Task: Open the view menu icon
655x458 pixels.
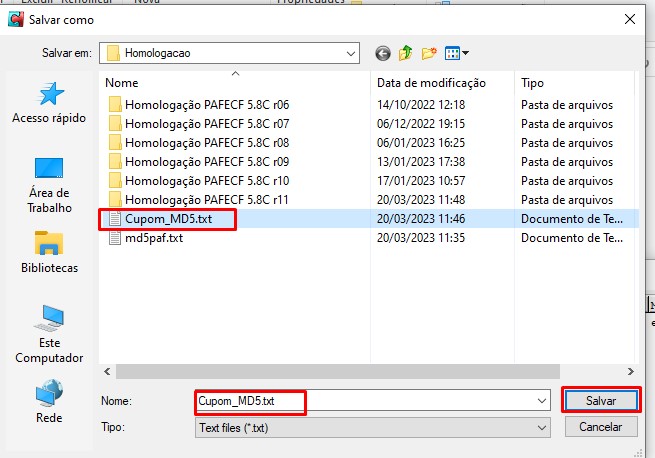Action: point(457,53)
